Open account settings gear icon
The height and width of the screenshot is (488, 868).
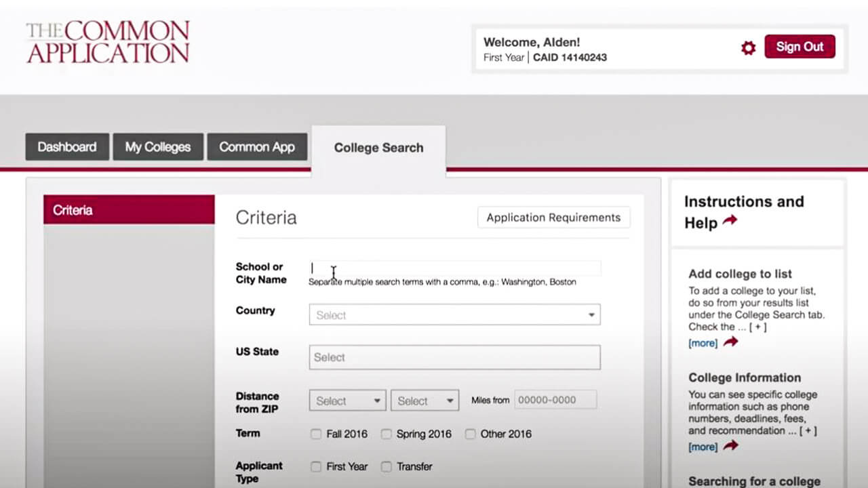[748, 47]
